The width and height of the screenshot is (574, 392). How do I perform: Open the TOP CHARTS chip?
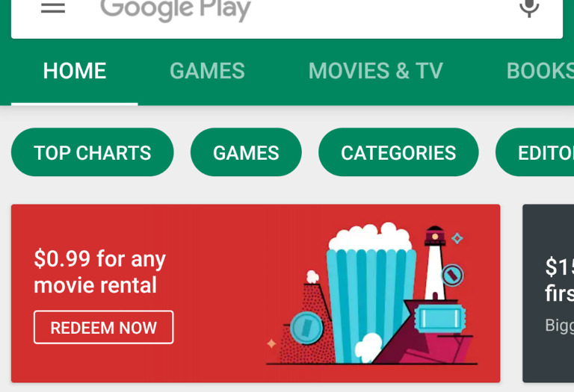coord(93,152)
